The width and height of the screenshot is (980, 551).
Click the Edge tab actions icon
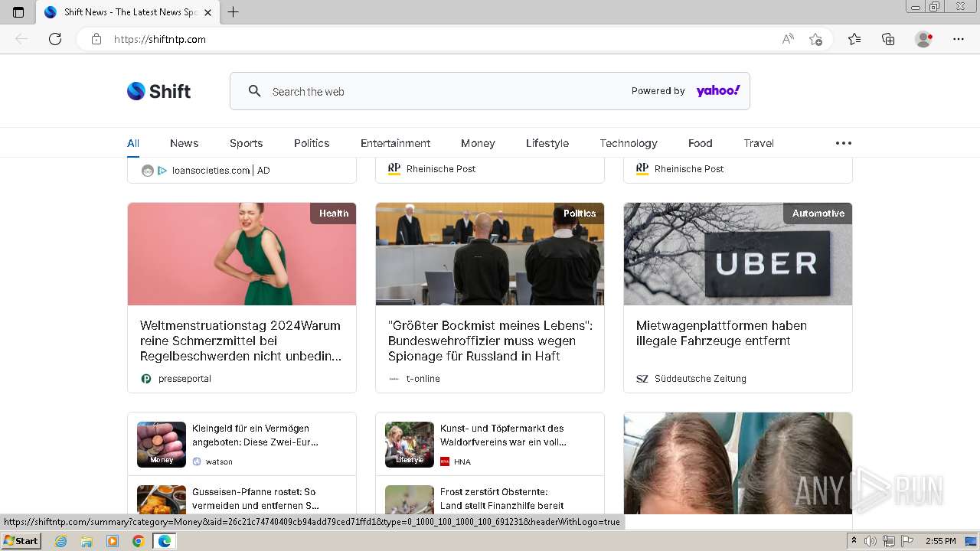click(18, 12)
